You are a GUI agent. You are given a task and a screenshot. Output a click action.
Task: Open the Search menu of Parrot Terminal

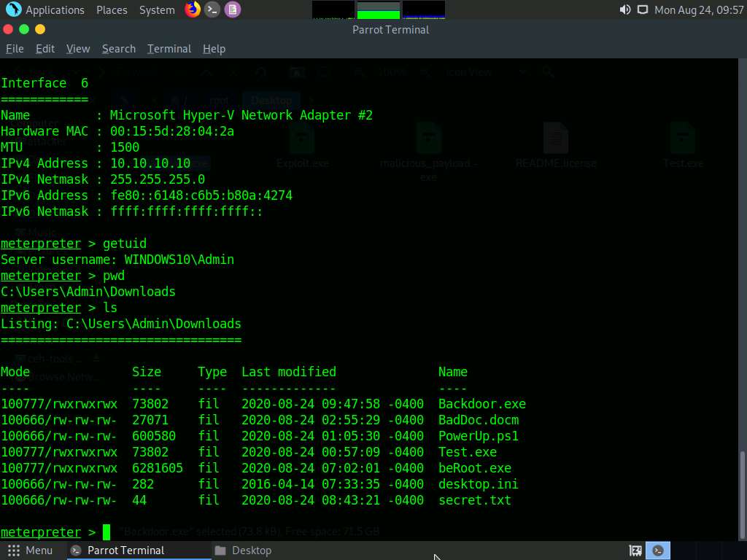click(119, 49)
